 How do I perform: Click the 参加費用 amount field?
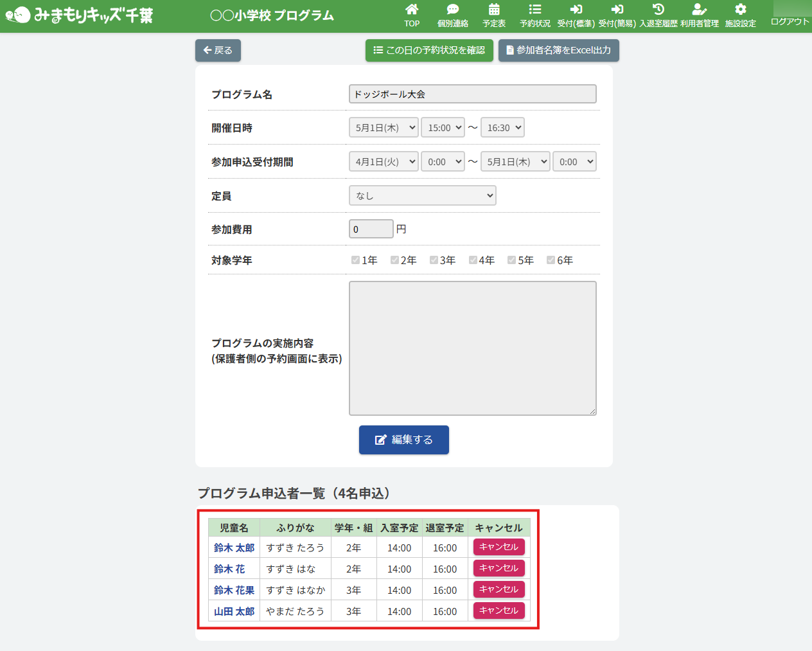[x=371, y=229]
